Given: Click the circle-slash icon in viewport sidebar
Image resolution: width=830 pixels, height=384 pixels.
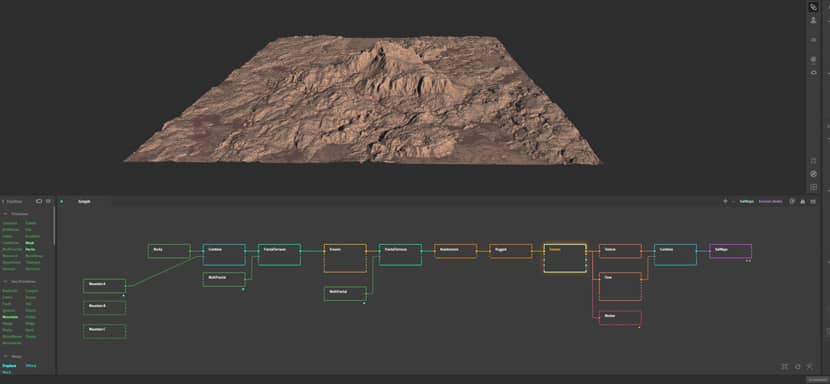Looking at the screenshot, I should coord(814,174).
